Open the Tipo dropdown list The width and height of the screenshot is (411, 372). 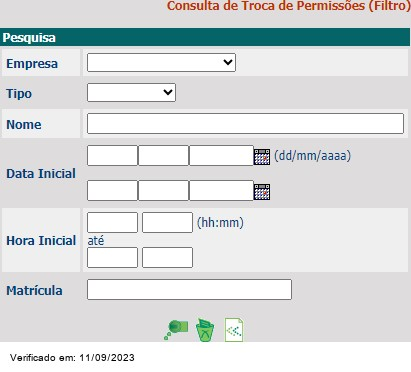pos(131,92)
